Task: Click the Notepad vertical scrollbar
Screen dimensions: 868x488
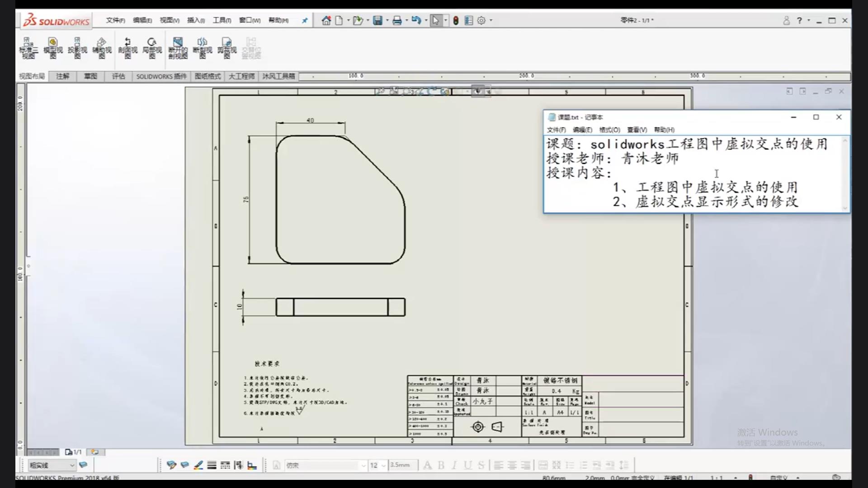Action: 845,174
